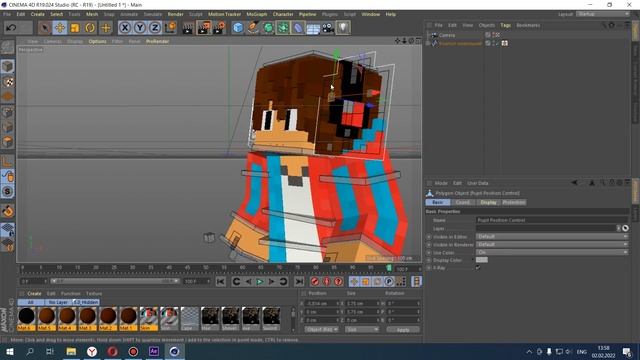Open the Window menu

[x=371, y=14]
